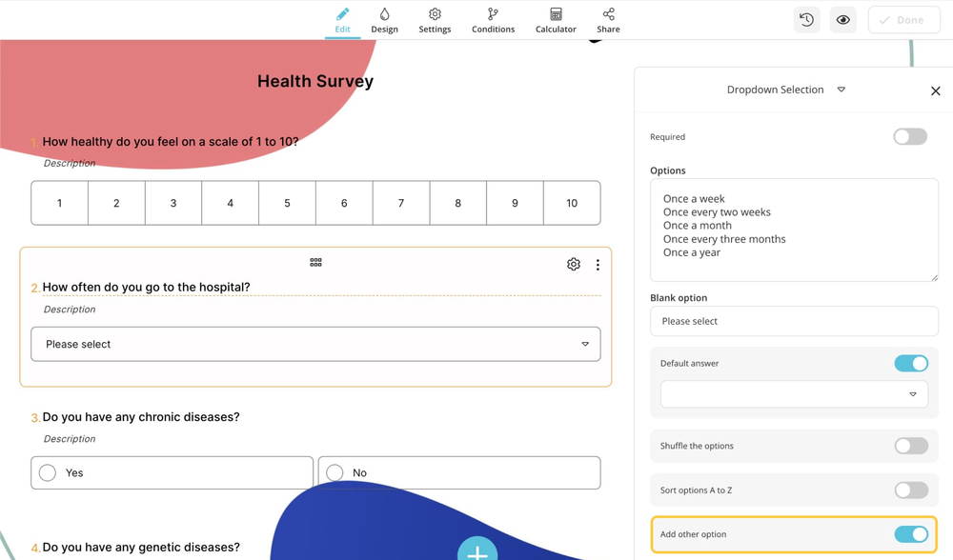953x560 pixels.
Task: Click the blue plus add-question button
Action: (x=477, y=550)
